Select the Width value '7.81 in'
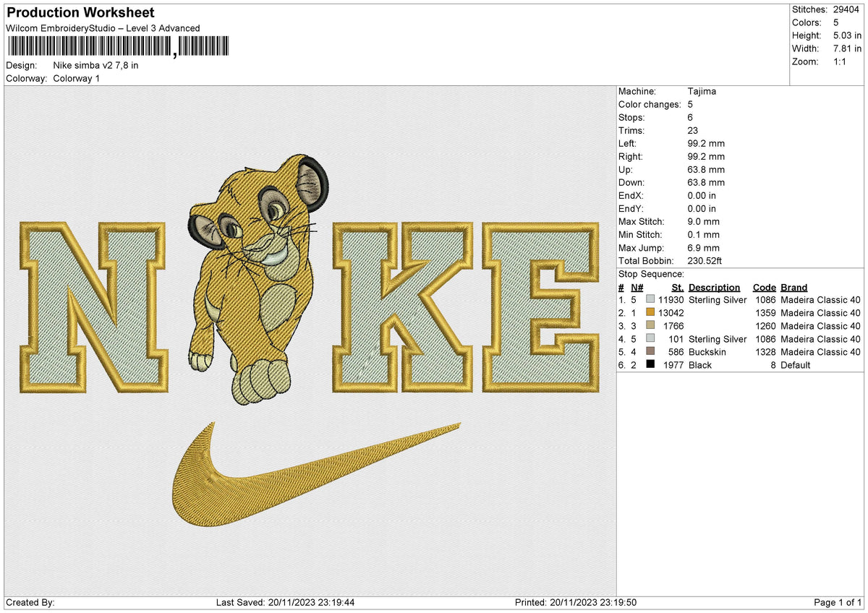 coord(848,48)
